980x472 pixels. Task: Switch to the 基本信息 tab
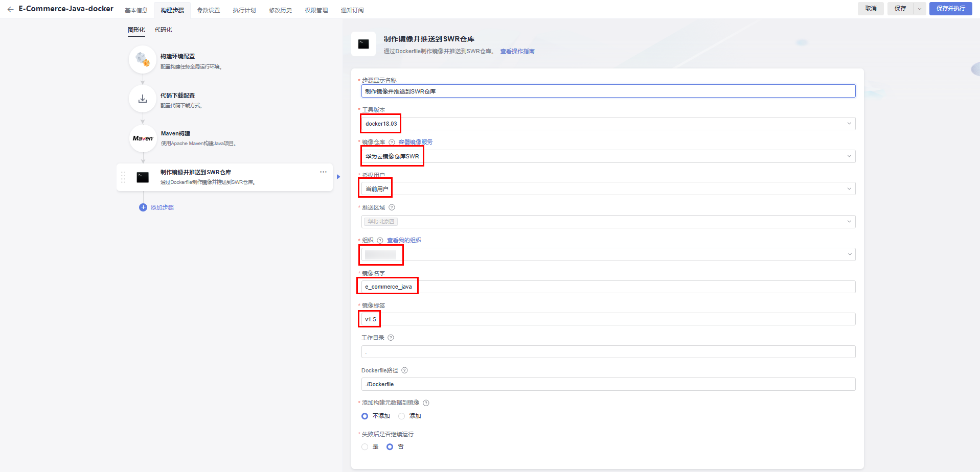136,10
